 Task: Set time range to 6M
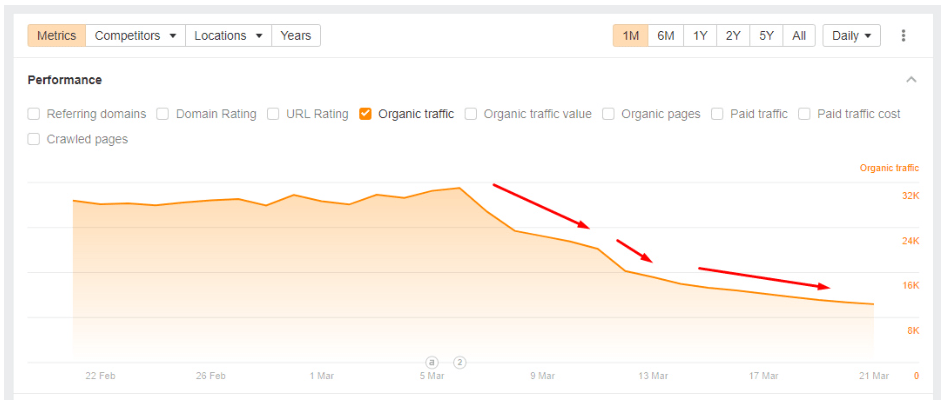point(665,36)
